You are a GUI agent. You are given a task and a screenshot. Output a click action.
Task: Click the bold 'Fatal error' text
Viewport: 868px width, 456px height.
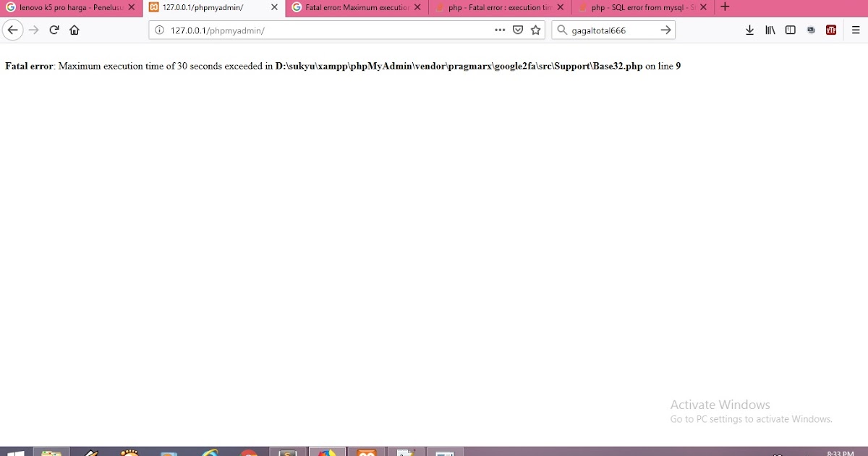(x=29, y=66)
